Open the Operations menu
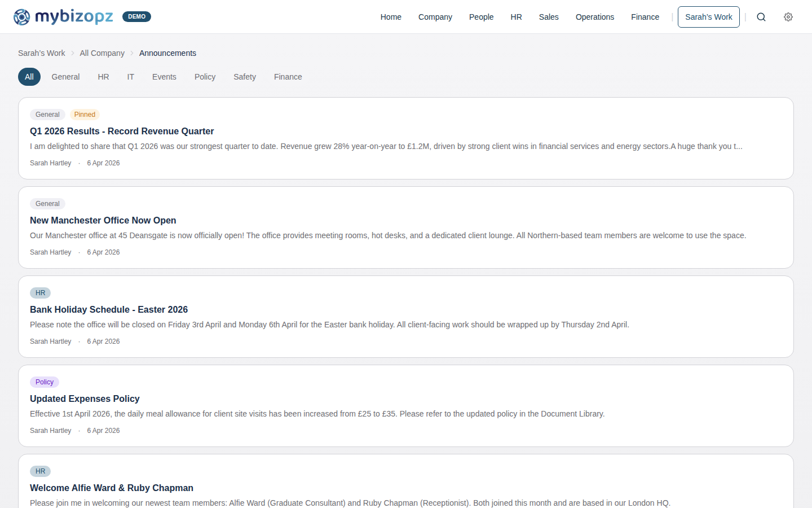 tap(594, 17)
